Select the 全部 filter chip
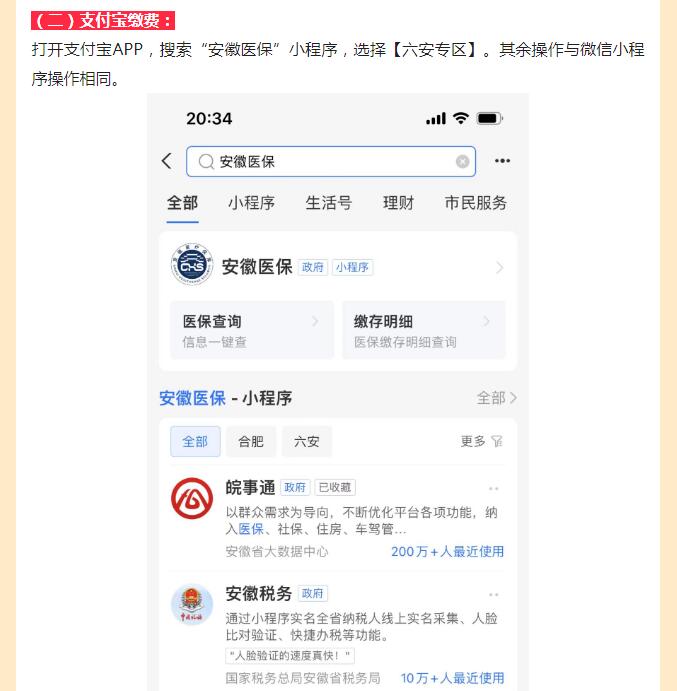 click(x=195, y=441)
